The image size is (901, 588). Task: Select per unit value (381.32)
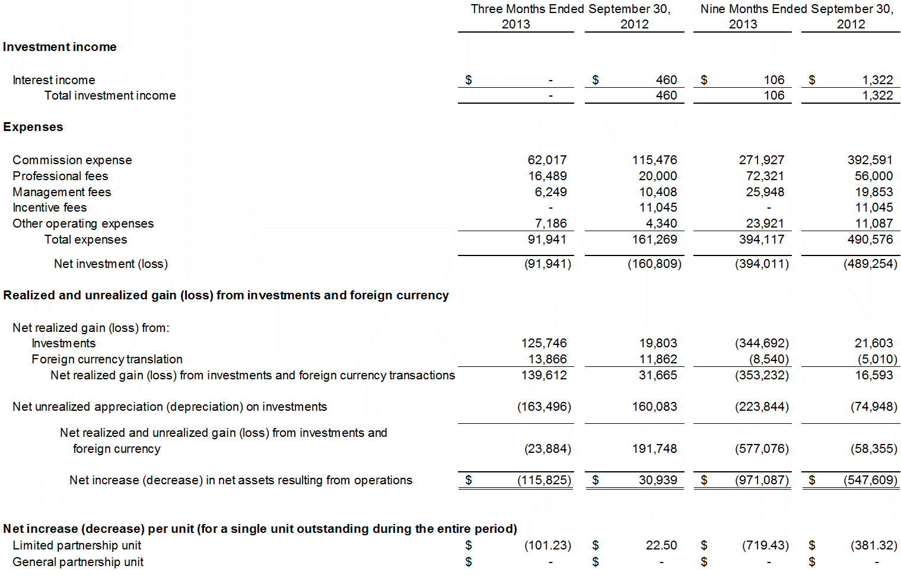(874, 545)
